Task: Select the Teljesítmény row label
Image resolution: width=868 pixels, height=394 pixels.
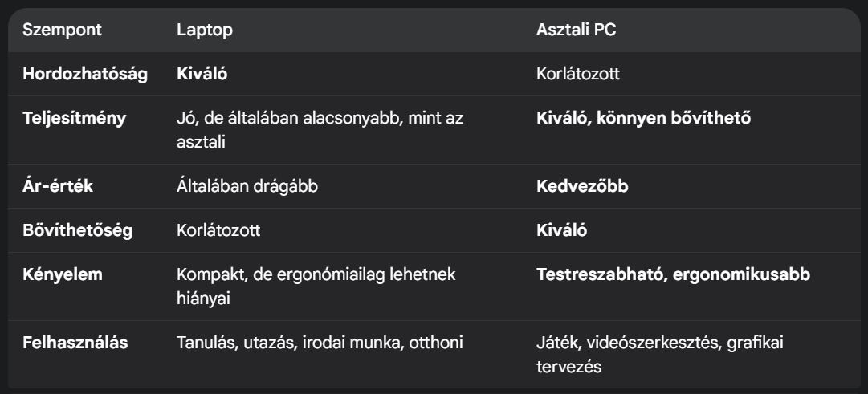Action: click(x=74, y=118)
